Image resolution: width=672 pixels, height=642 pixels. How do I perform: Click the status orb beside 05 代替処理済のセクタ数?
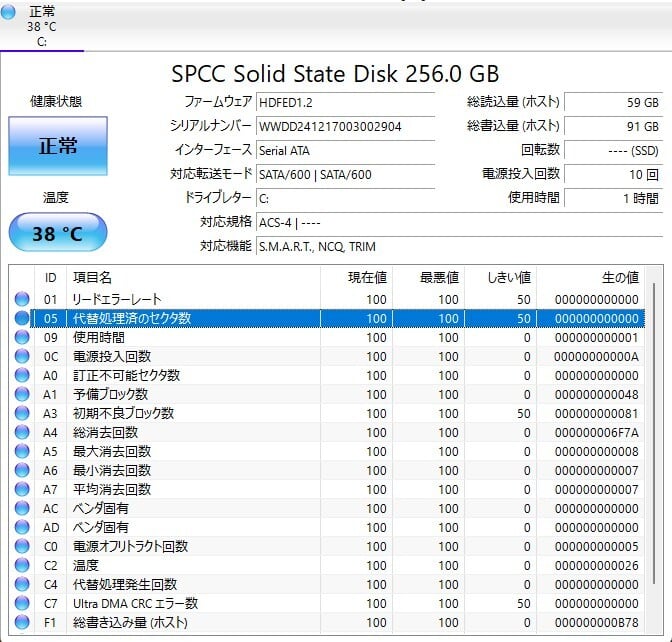[22, 319]
